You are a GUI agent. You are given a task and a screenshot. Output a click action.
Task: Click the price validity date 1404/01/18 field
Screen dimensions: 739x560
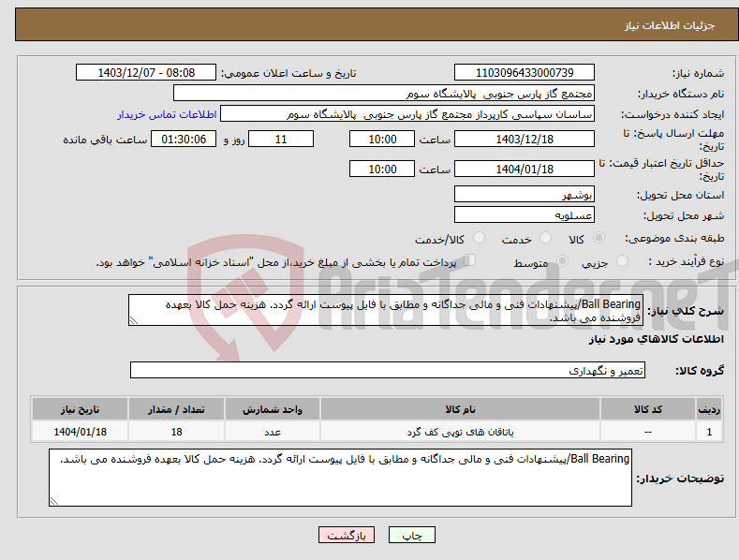pyautogui.click(x=525, y=169)
